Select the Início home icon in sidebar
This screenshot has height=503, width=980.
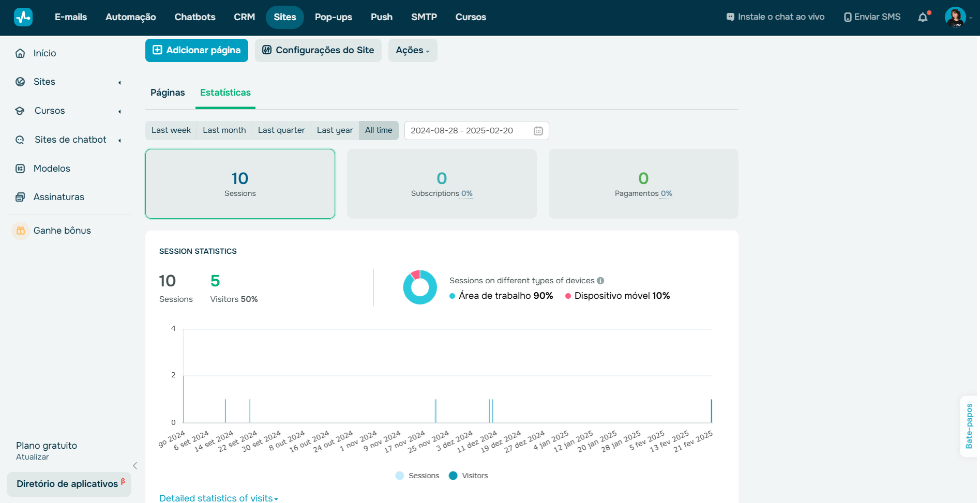(20, 53)
